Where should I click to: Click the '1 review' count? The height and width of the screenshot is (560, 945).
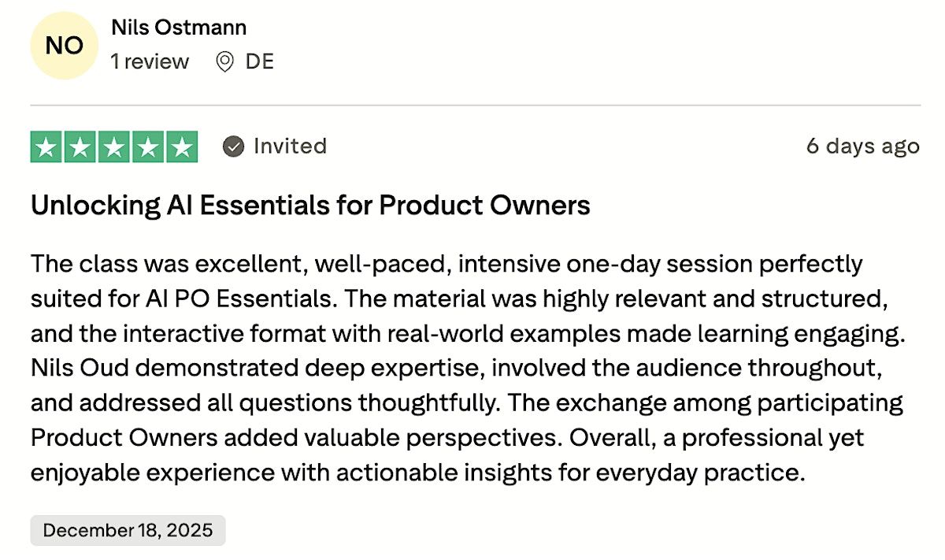click(150, 61)
